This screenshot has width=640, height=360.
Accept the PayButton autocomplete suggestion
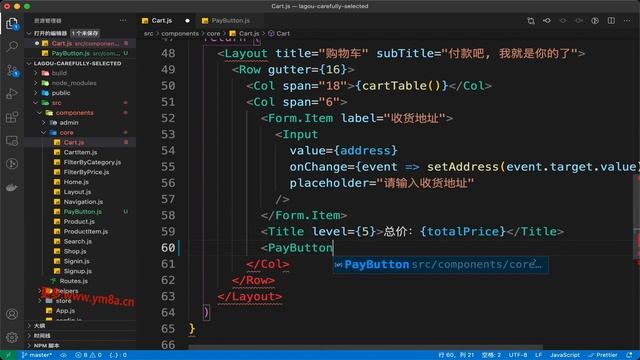[x=441, y=264]
